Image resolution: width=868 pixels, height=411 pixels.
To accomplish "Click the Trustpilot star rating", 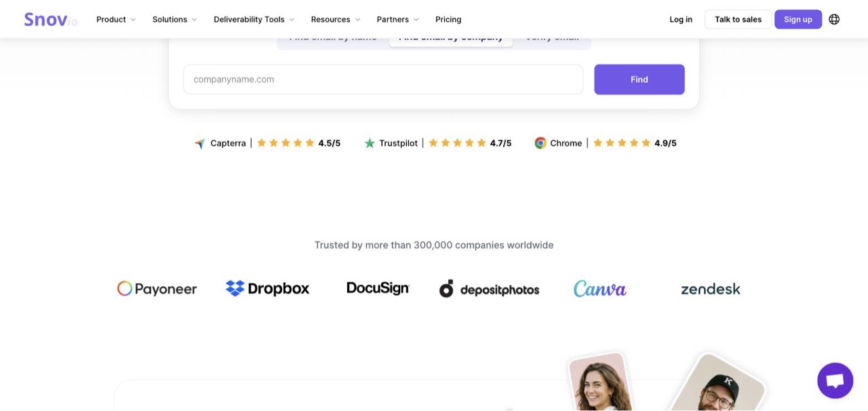I will coord(457,143).
